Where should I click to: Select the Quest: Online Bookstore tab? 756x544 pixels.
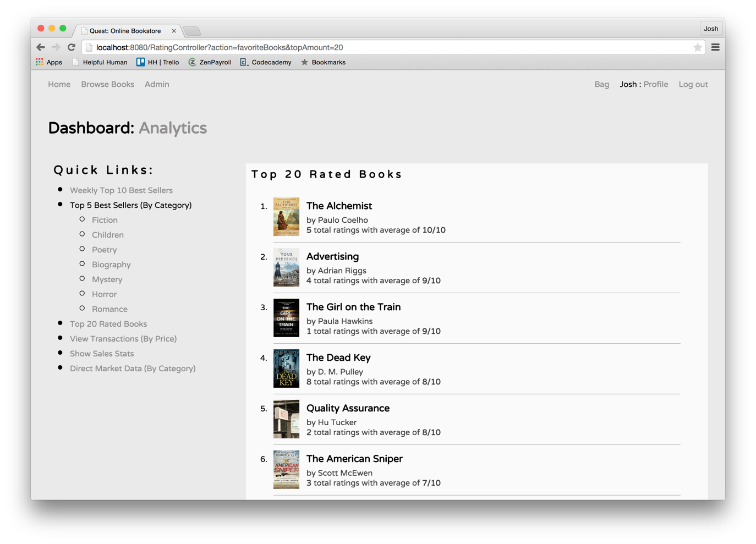pyautogui.click(x=127, y=31)
